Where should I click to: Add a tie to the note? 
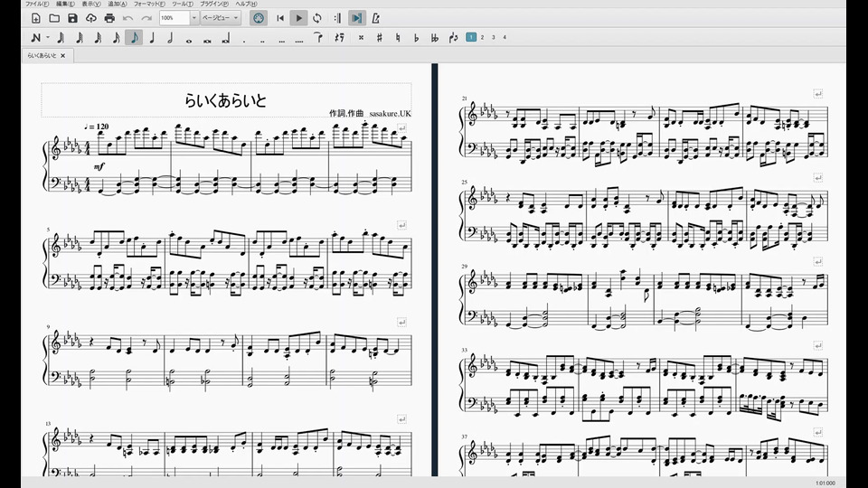click(x=318, y=38)
